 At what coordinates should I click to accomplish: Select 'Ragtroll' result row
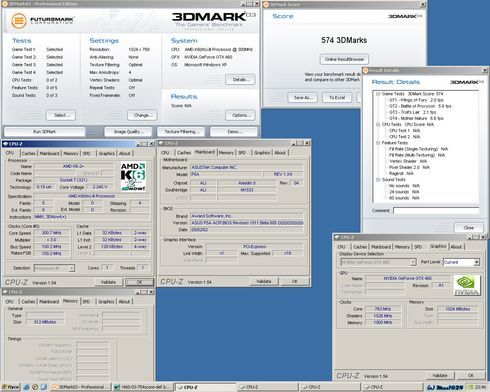point(401,173)
